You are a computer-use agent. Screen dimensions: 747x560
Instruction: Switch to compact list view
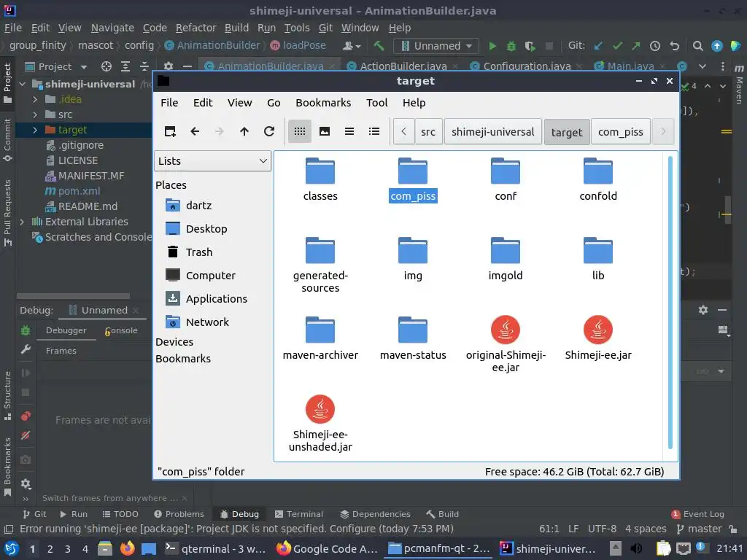point(349,131)
